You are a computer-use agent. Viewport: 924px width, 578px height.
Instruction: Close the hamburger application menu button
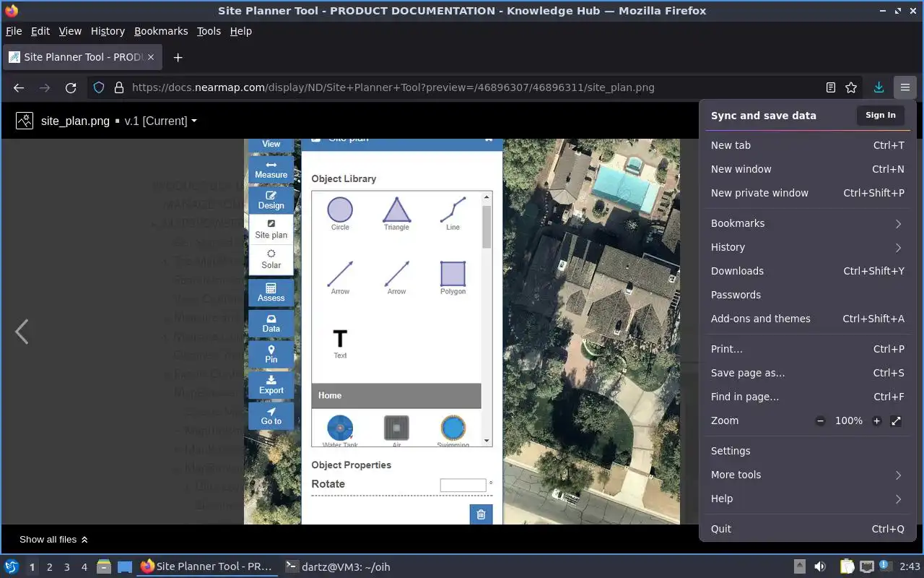[905, 87]
